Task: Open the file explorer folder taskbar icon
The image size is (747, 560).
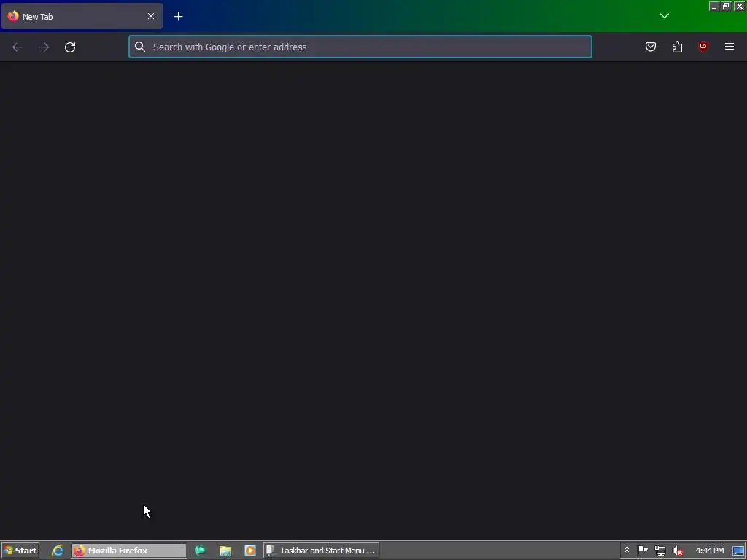Action: (x=225, y=551)
